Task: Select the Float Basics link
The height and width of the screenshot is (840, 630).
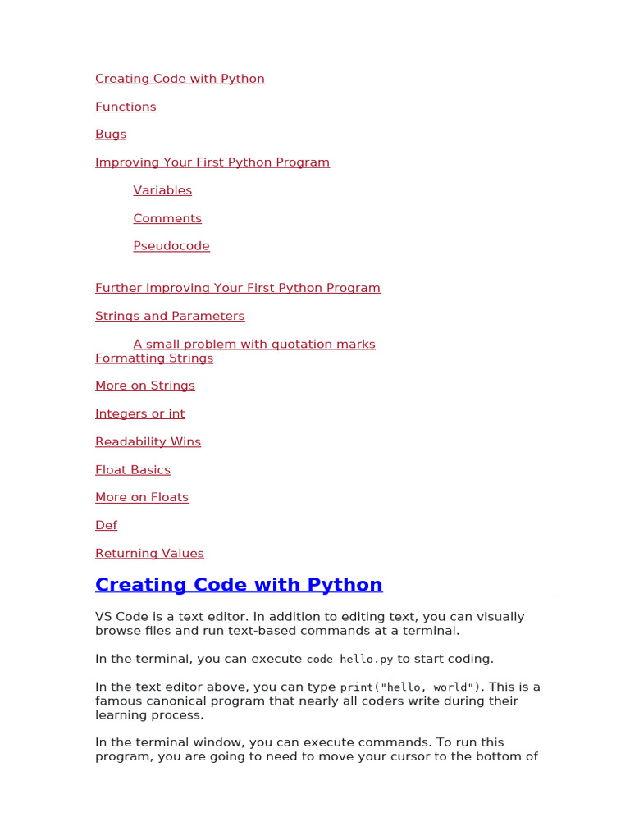Action: click(133, 470)
